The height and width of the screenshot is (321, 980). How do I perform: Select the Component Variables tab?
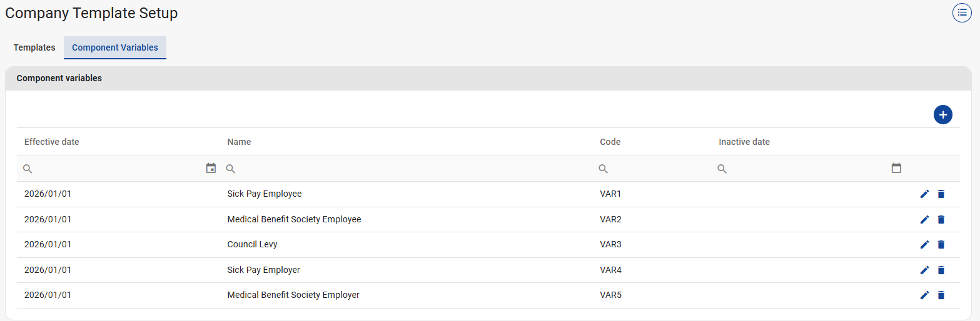[x=115, y=47]
